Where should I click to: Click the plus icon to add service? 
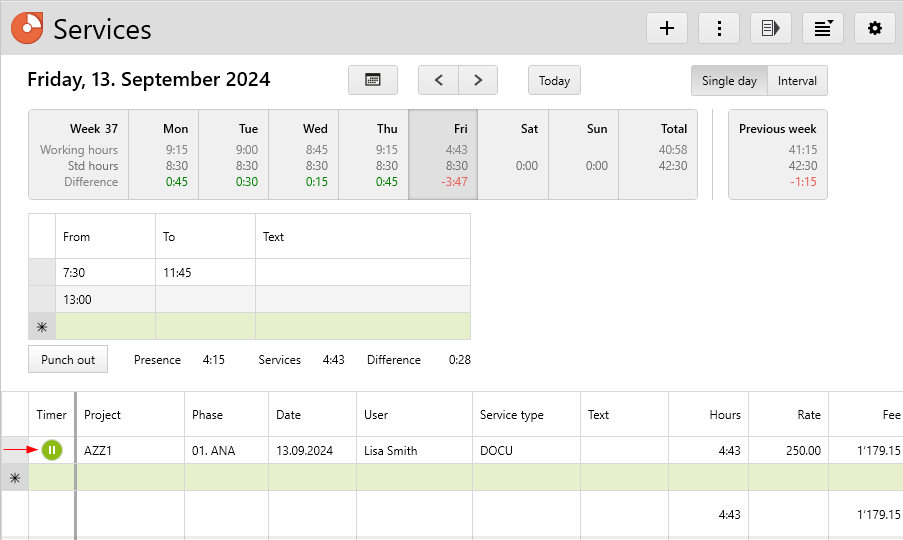tap(667, 28)
